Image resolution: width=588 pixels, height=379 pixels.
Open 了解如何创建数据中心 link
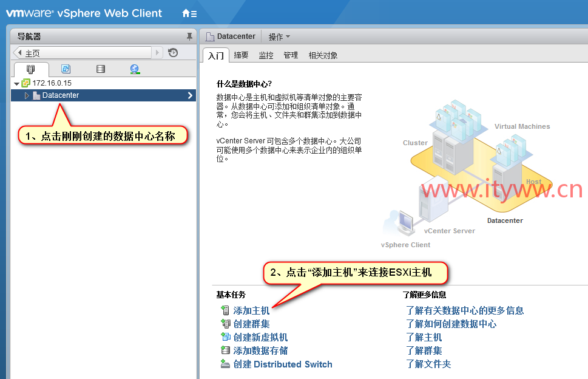(x=451, y=324)
